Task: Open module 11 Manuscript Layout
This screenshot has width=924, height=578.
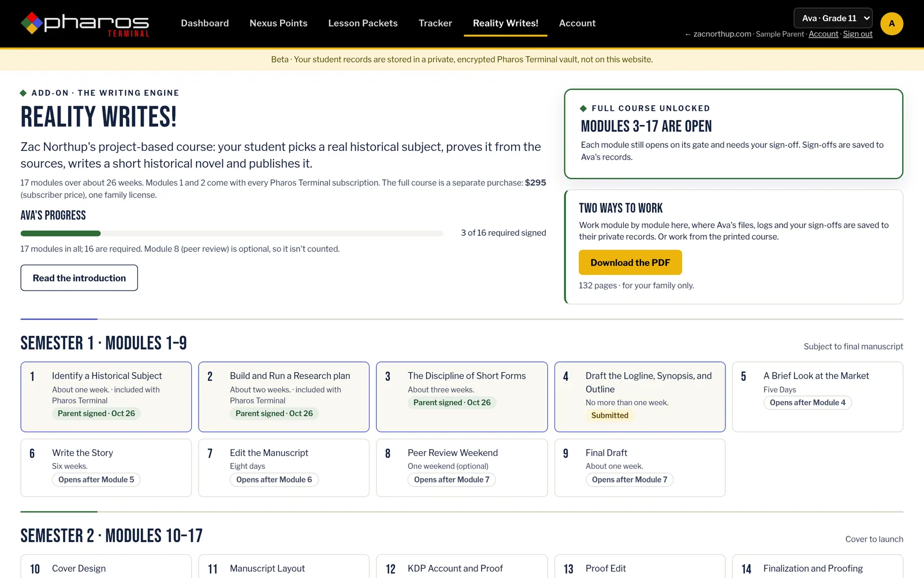Action: pos(284,567)
